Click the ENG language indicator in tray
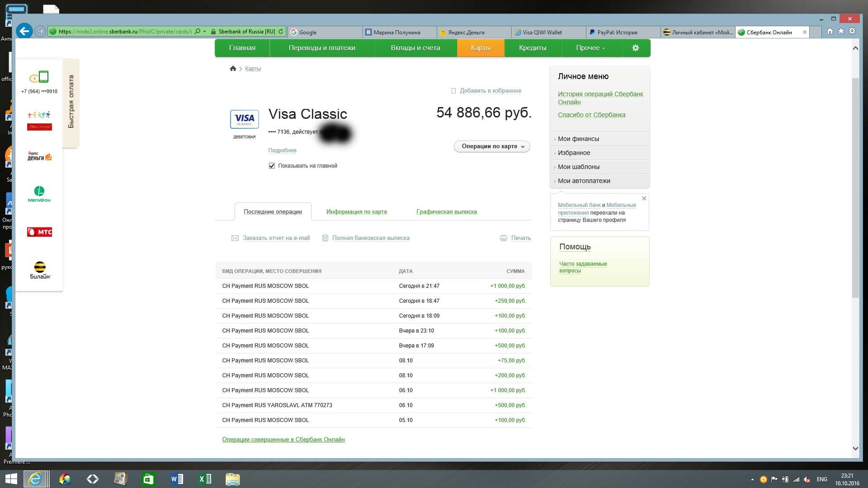The width and height of the screenshot is (868, 488). (822, 479)
